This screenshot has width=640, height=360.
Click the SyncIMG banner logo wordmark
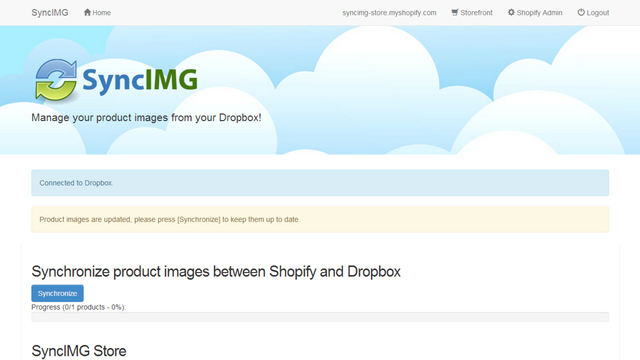click(x=140, y=80)
